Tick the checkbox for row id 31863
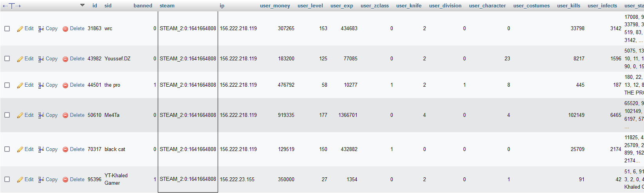644x193 pixels. pos(7,29)
